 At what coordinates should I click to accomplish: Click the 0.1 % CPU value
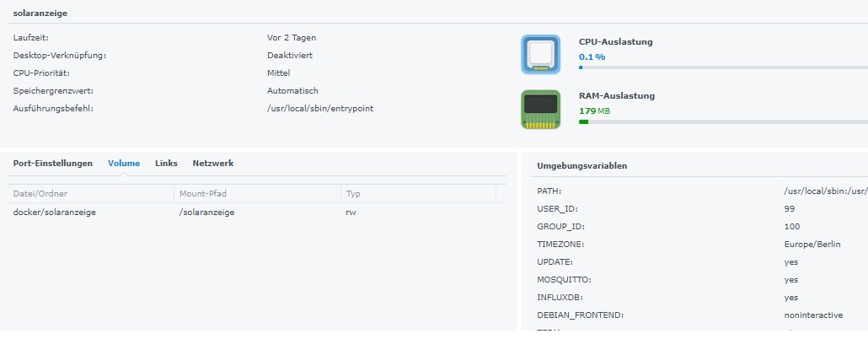(x=592, y=56)
